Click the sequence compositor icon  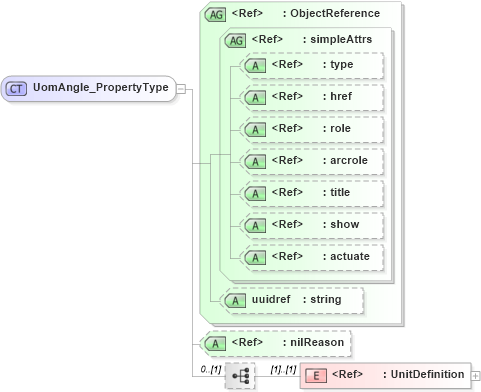point(240,376)
